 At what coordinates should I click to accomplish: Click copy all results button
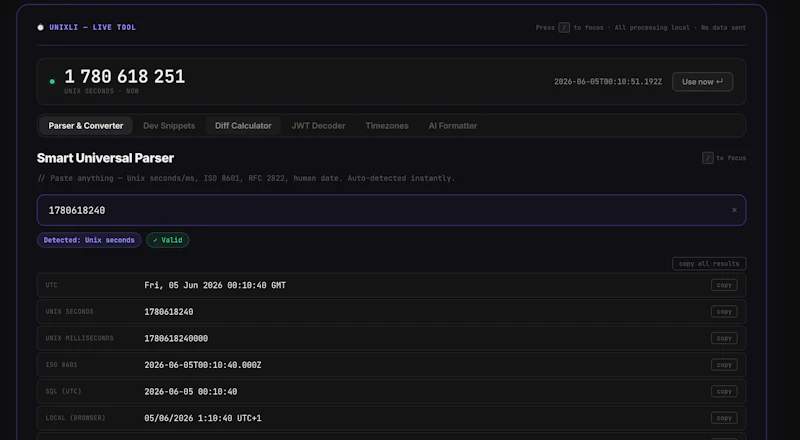point(709,263)
